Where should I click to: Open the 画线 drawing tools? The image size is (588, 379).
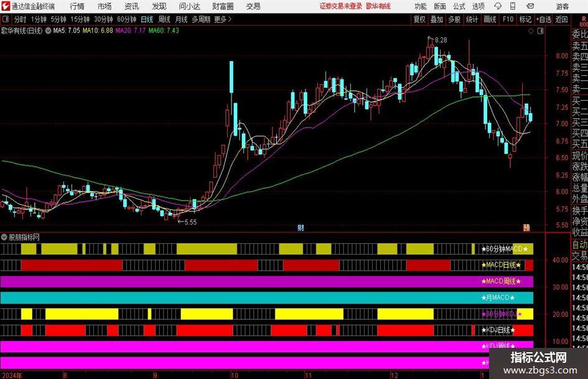[490, 19]
